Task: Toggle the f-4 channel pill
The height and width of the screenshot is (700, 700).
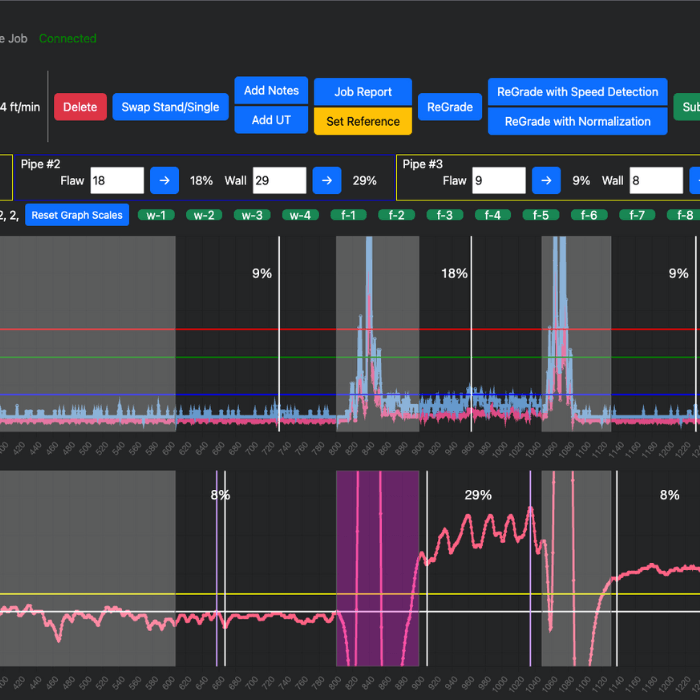Action: coord(493,215)
